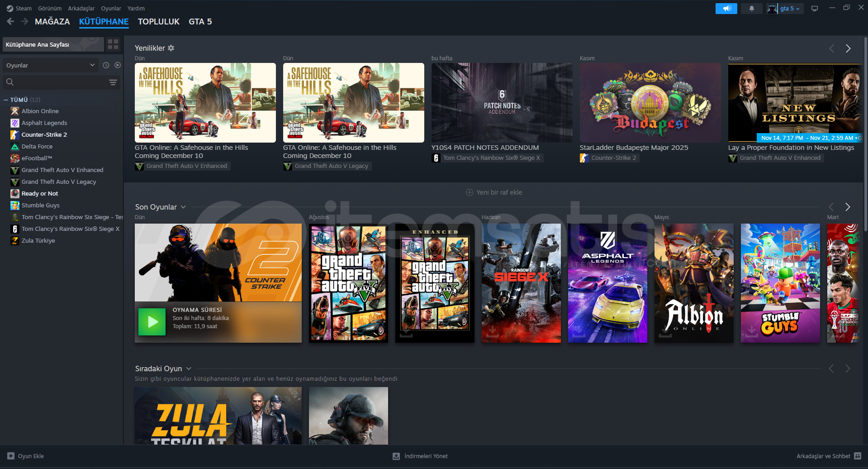
Task: Click the ready-to-play filter icon
Action: [x=118, y=65]
